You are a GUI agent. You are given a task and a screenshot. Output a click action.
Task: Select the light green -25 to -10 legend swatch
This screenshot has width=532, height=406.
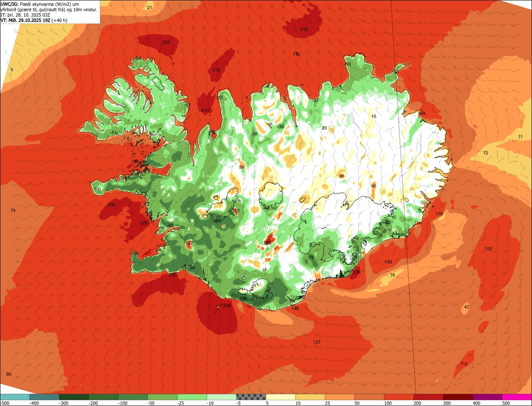192,397
